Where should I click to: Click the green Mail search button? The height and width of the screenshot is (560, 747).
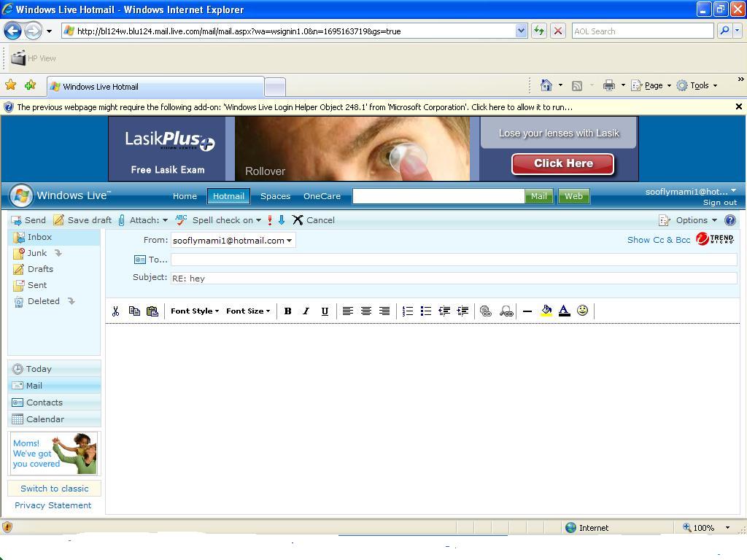(539, 196)
